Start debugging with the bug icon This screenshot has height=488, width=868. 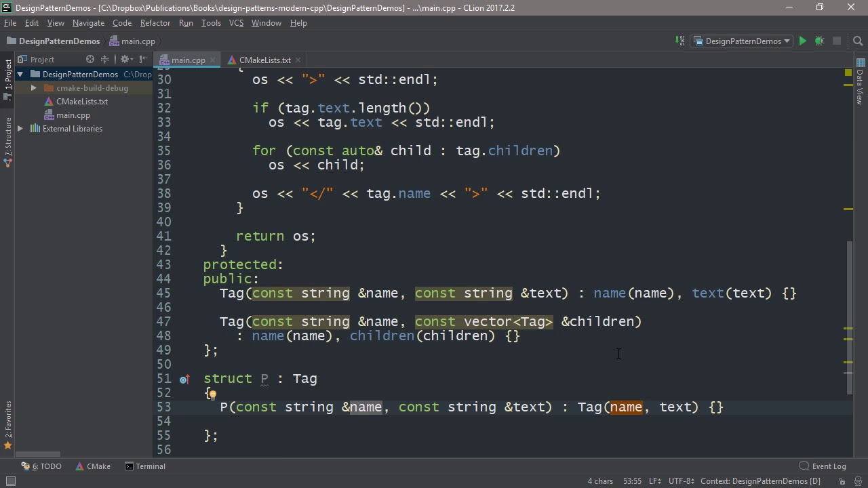point(819,41)
